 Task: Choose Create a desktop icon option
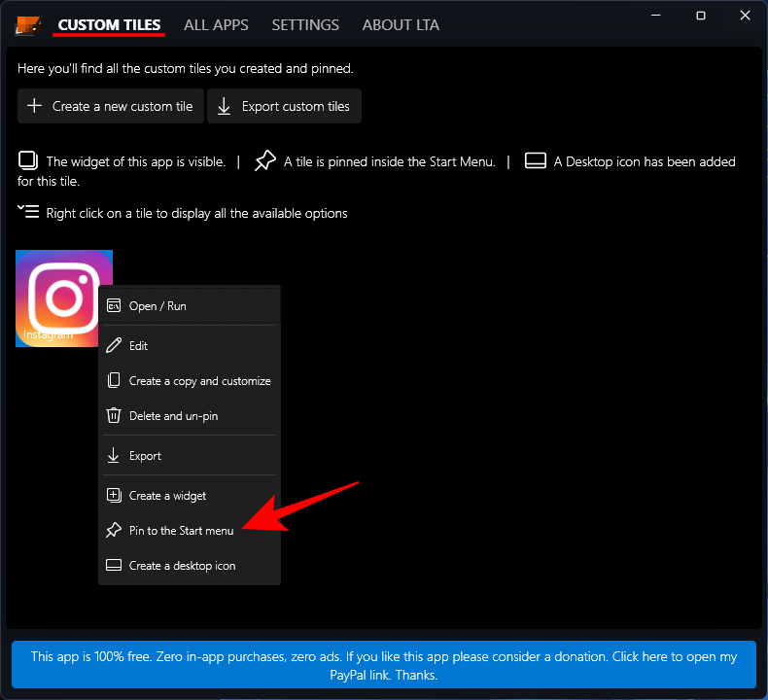[182, 566]
